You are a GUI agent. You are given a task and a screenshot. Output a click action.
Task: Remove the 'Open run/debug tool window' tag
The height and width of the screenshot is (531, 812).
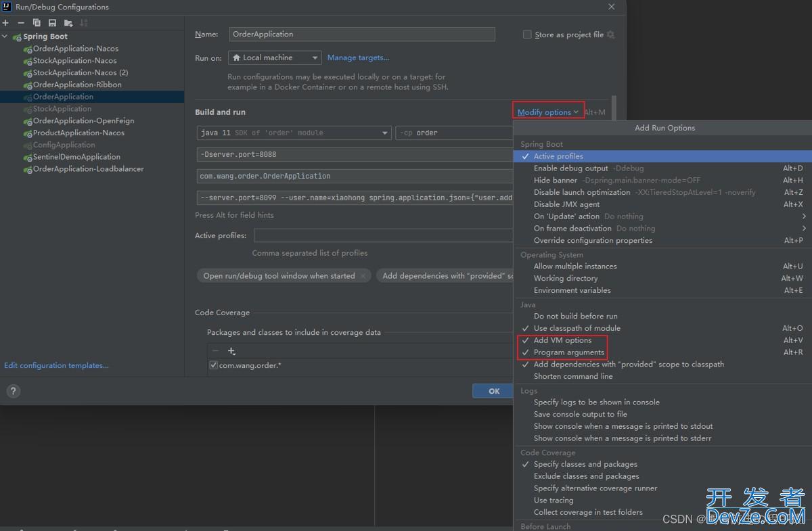coord(363,276)
